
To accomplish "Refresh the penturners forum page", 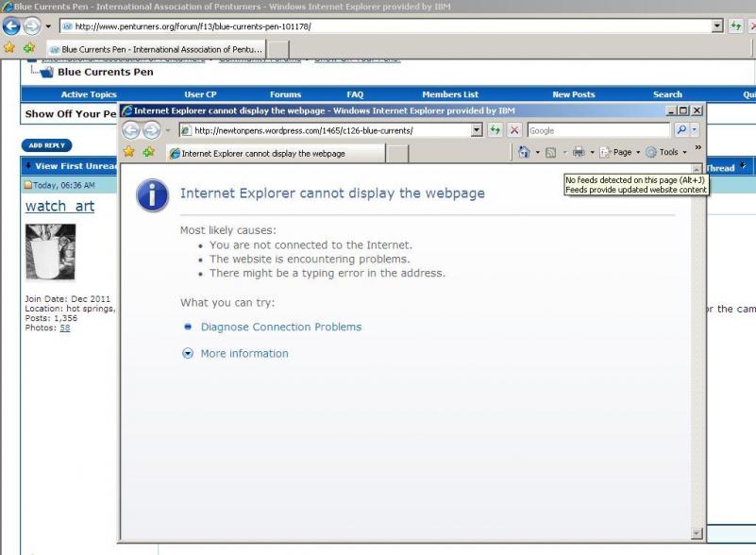I will [735, 26].
